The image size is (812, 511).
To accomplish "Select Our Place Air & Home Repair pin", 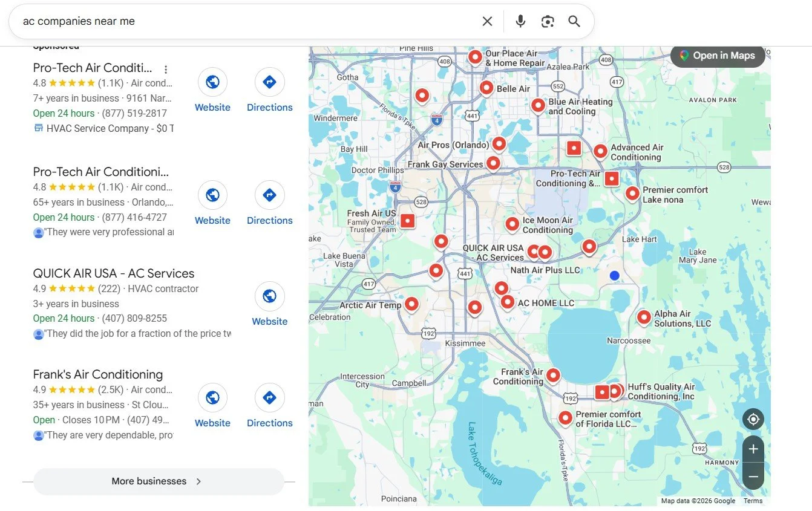I will click(476, 57).
